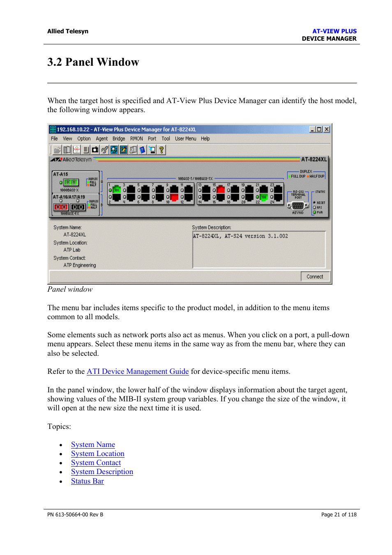Click the second blue panel toolbar icon
This screenshot has height=555, width=392.
click(x=124, y=150)
